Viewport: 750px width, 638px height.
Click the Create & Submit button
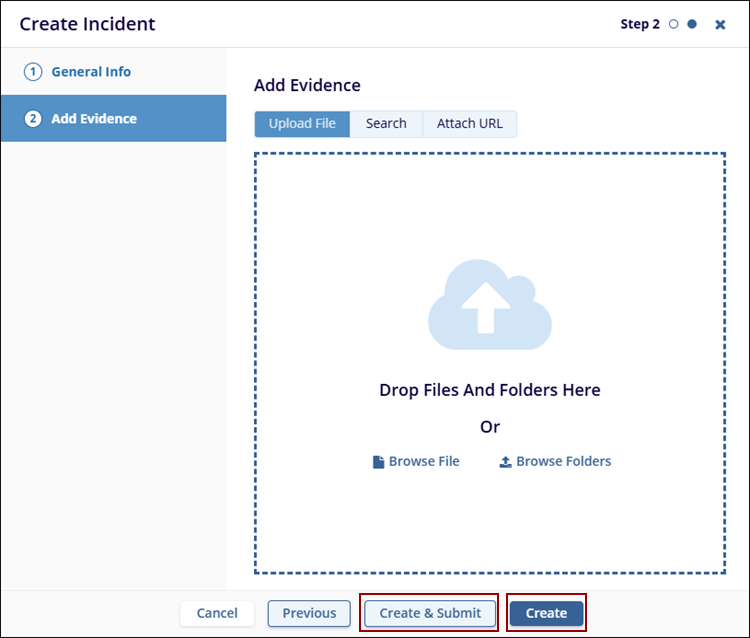tap(430, 613)
